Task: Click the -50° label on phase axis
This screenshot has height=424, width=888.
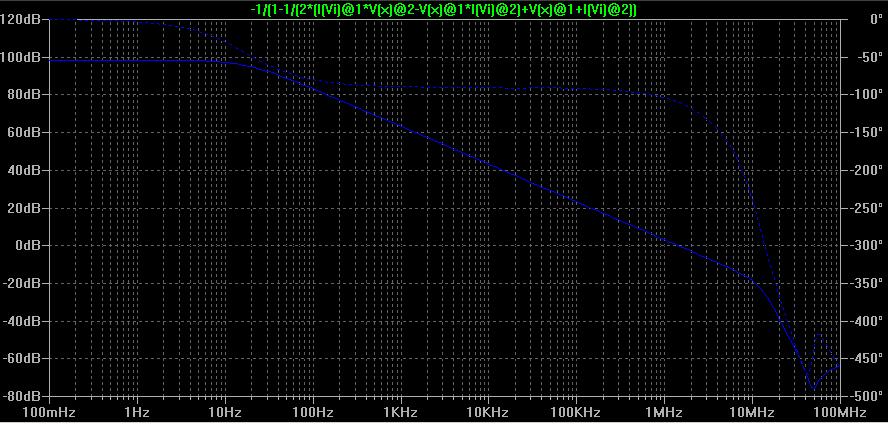Action: click(x=868, y=57)
